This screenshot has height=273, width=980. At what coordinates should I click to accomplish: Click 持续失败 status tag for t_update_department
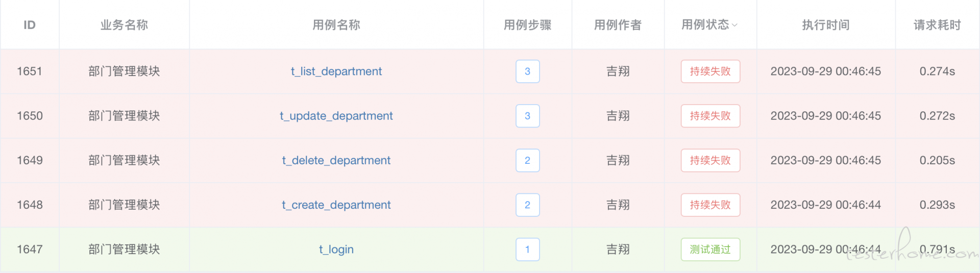[710, 116]
